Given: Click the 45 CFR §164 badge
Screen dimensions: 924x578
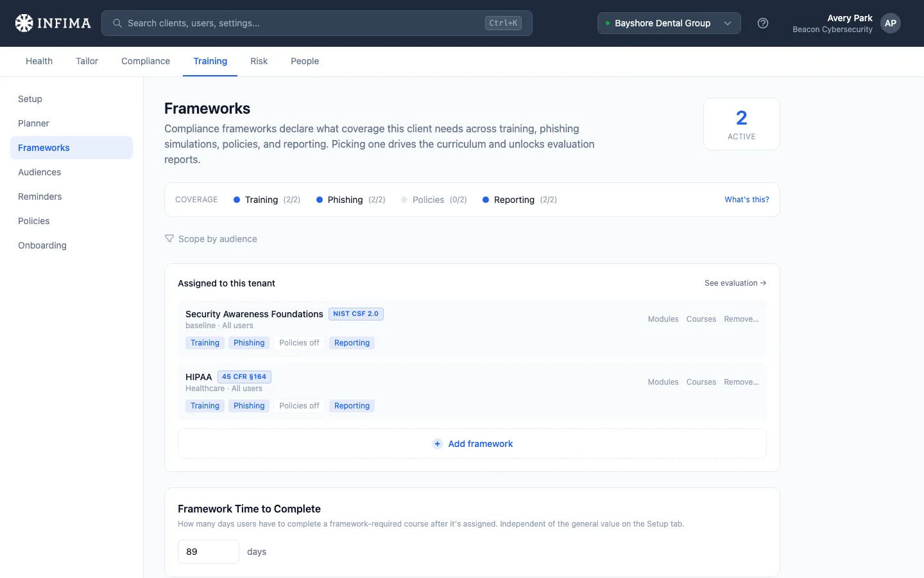Looking at the screenshot, I should (244, 377).
